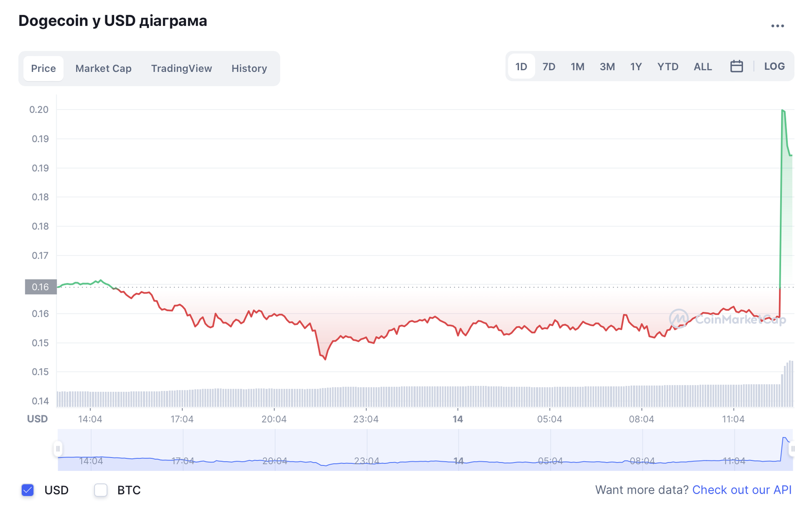Image resolution: width=812 pixels, height=511 pixels.
Task: Click the 0.16 baseline price label
Action: click(x=41, y=287)
